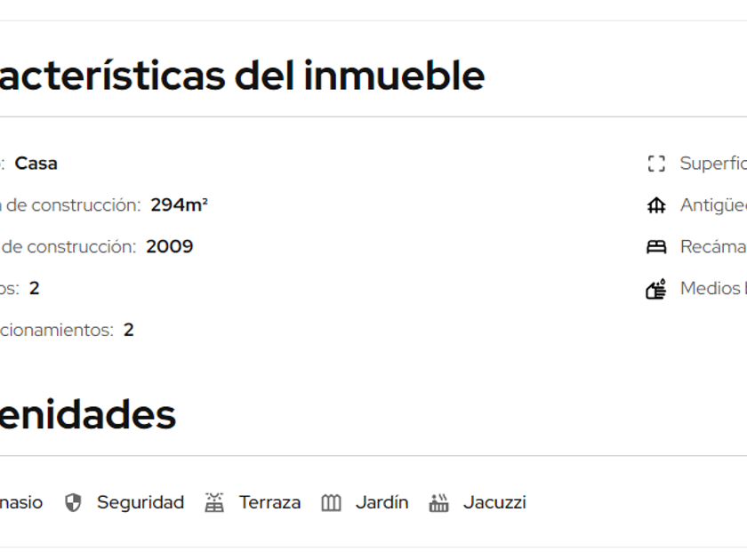Click the property type value Casa

point(36,164)
